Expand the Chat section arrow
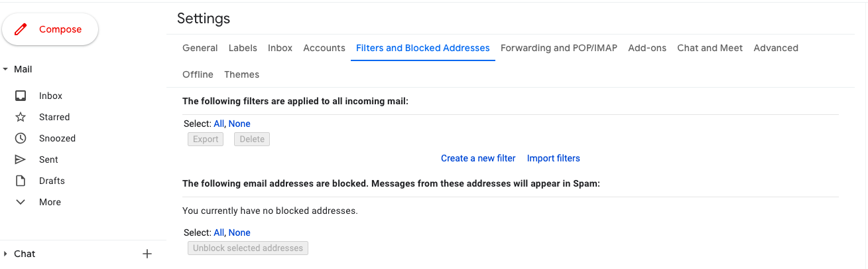This screenshot has width=868, height=269. (5, 254)
